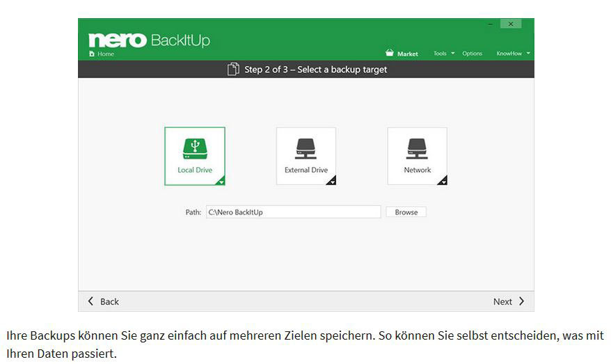Image resolution: width=611 pixels, height=364 pixels.
Task: Open the KnowHow dropdown arrow
Action: coord(528,53)
